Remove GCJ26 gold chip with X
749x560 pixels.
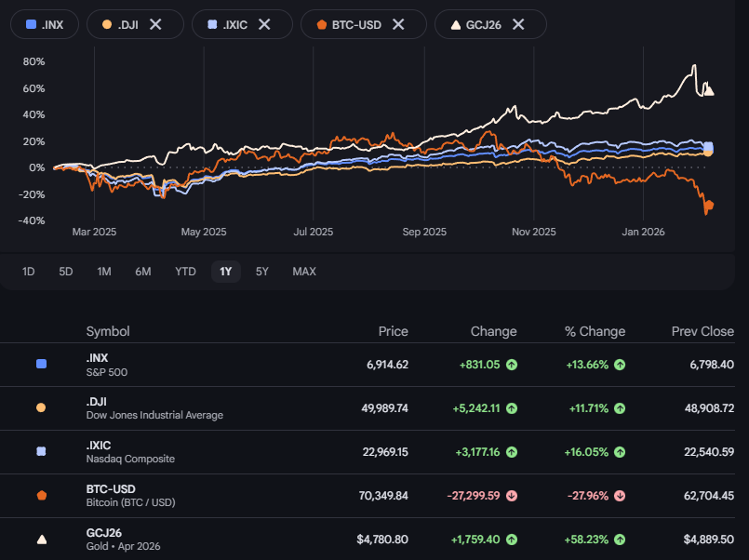pyautogui.click(x=518, y=24)
